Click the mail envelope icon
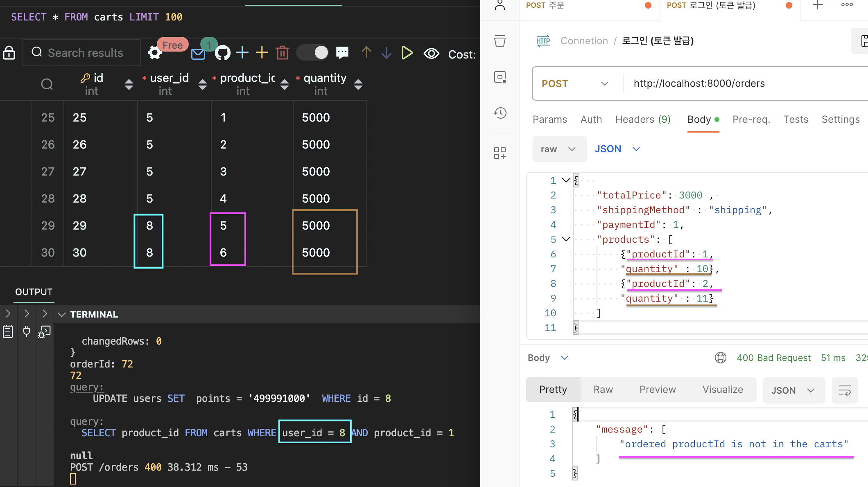 click(198, 54)
